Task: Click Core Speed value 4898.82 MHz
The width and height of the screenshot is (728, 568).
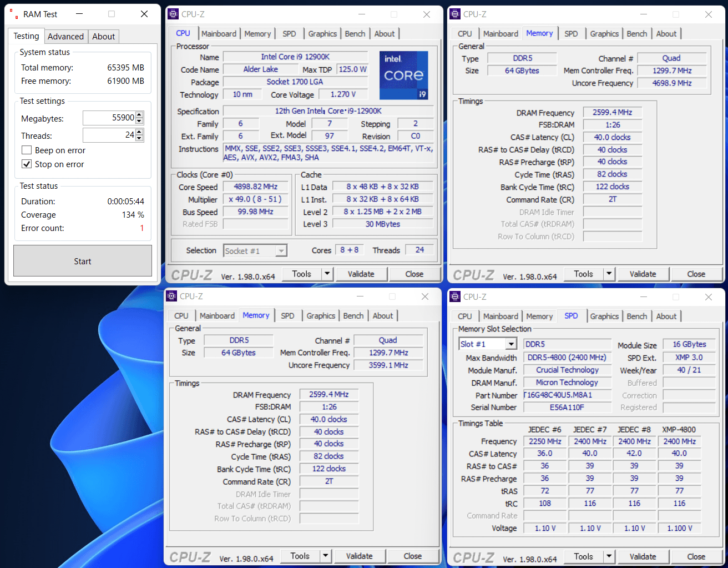Action: 255,187
